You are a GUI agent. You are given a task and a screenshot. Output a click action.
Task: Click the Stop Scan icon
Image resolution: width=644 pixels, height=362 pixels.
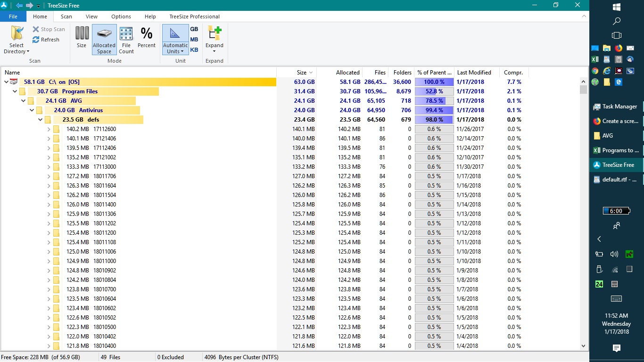point(36,29)
